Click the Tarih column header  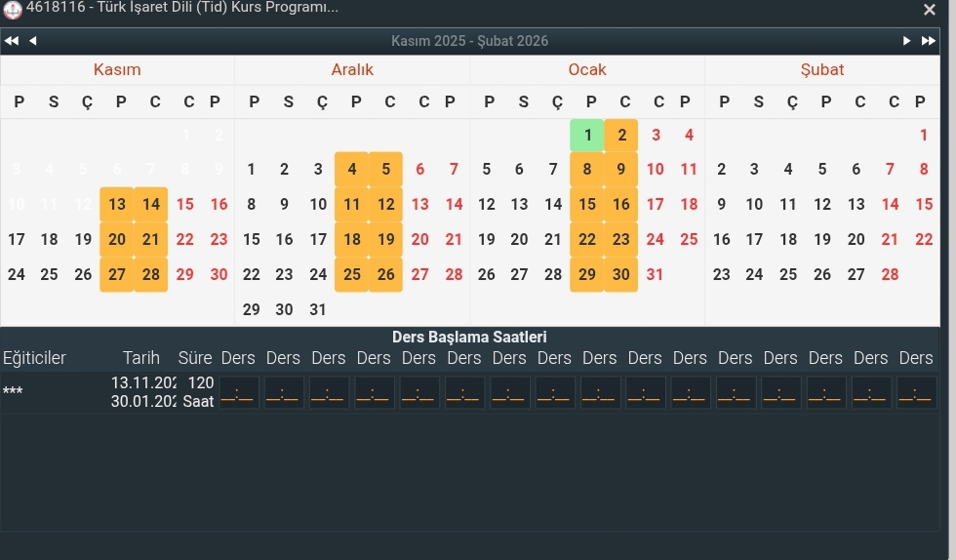tap(140, 357)
